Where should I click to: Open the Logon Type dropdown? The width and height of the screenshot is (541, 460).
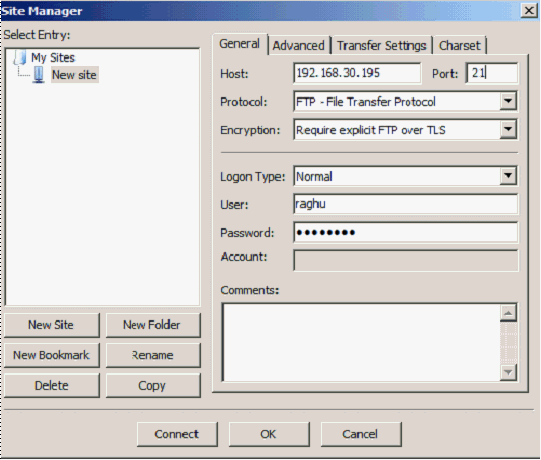click(x=508, y=176)
